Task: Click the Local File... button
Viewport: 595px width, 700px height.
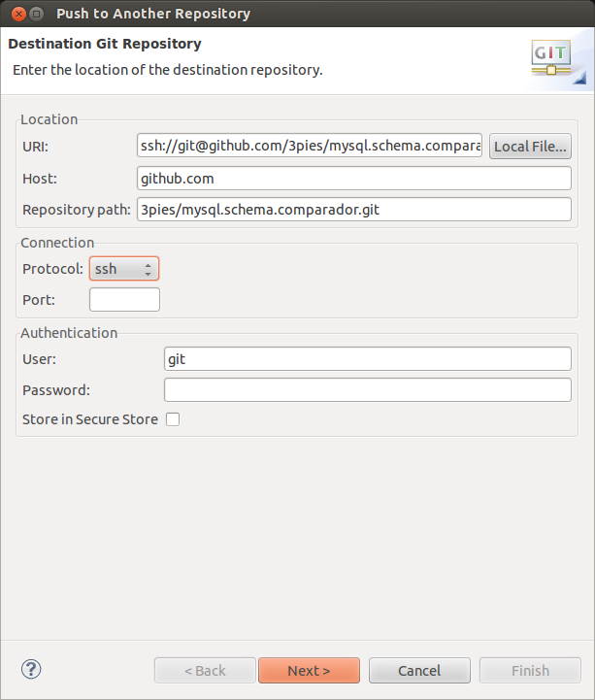Action: (530, 147)
